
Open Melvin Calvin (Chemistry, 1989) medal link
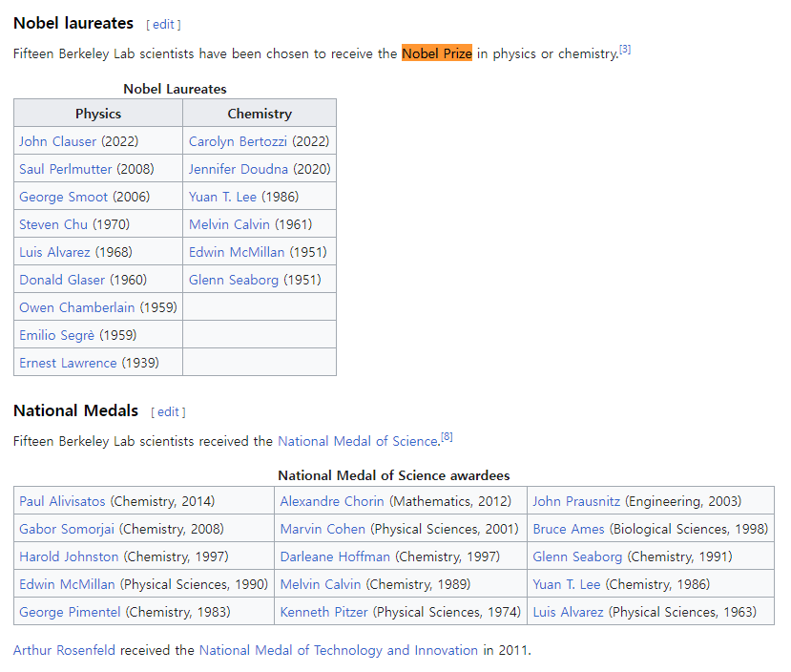(x=321, y=585)
